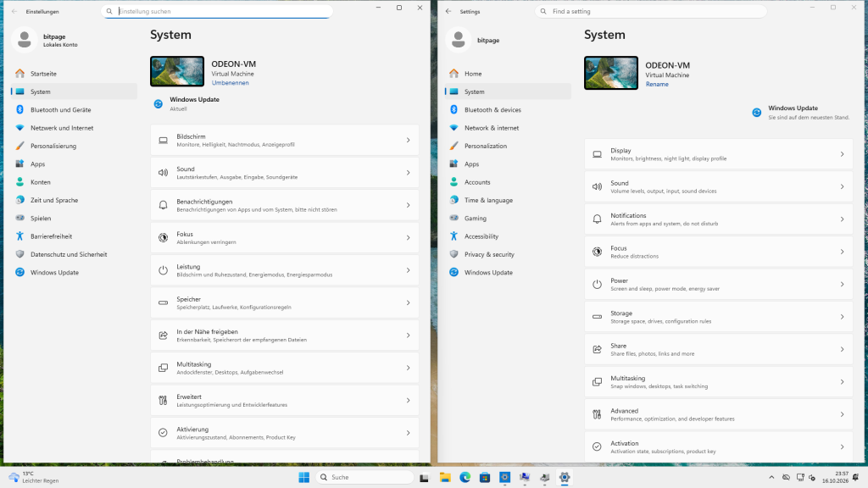868x488 pixels.
Task: Click the Einstellung suchen search field
Action: (217, 11)
